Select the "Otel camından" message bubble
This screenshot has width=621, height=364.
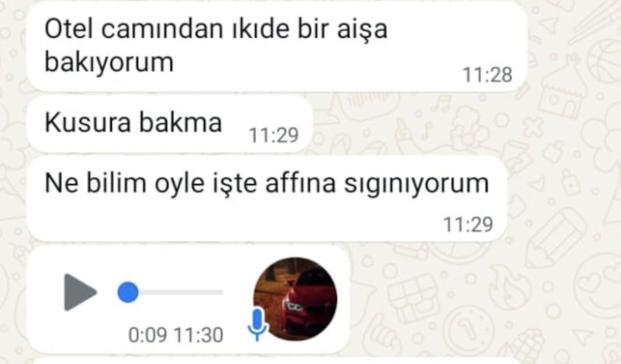click(x=277, y=47)
